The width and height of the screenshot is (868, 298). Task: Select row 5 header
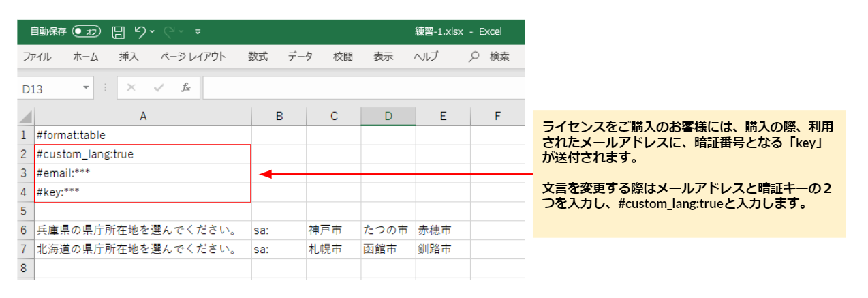[x=26, y=211]
